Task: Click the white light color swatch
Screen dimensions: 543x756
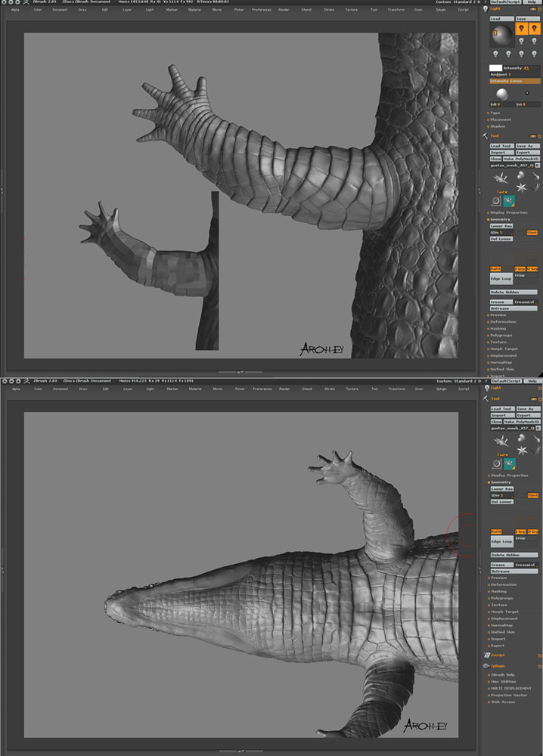Action: [x=496, y=68]
